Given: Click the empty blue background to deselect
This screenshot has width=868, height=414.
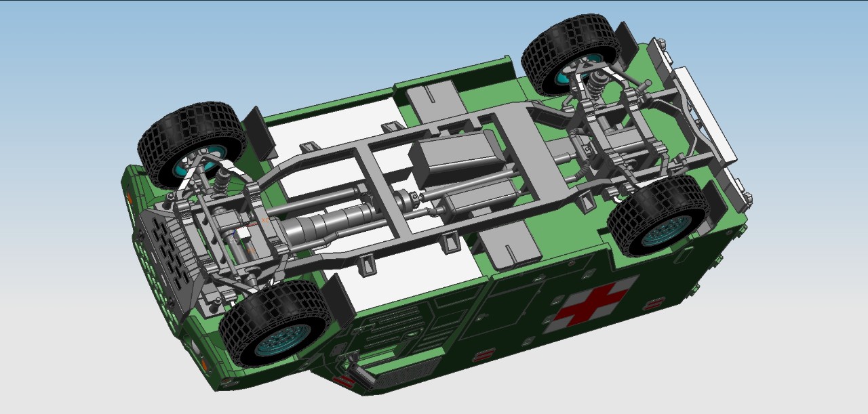Looking at the screenshot, I should (x=102, y=54).
